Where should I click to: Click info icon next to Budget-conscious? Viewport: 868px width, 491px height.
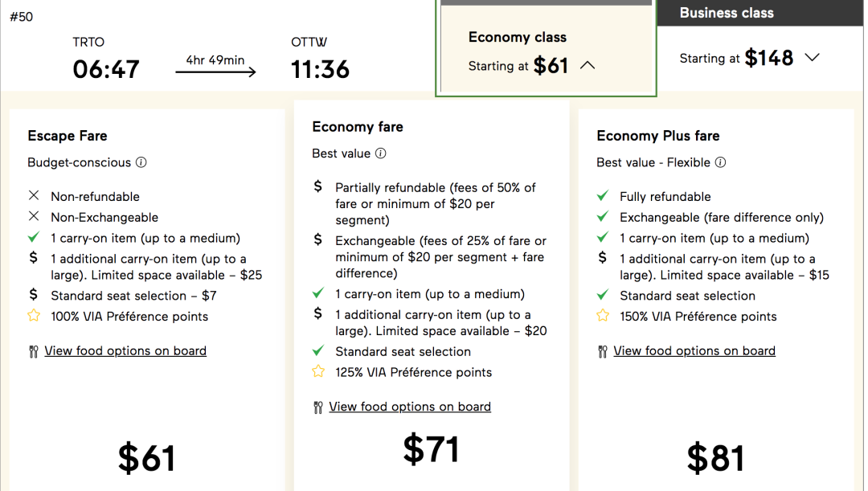pos(141,162)
